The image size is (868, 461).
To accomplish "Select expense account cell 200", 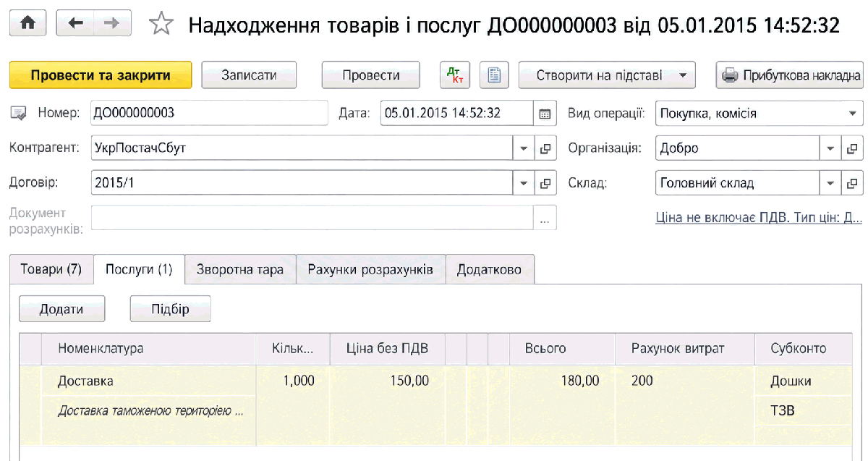I will [x=685, y=381].
